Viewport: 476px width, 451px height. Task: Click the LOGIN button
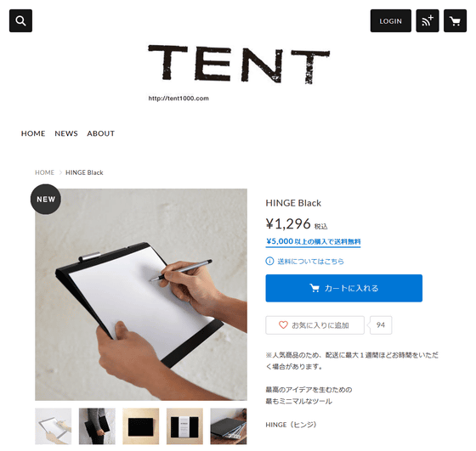click(x=390, y=21)
